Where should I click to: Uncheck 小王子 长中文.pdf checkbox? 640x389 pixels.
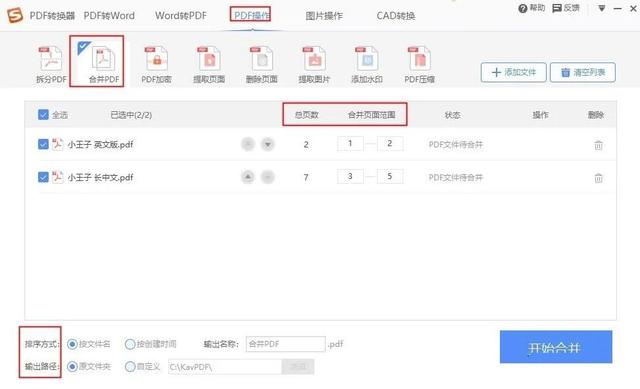click(x=43, y=177)
